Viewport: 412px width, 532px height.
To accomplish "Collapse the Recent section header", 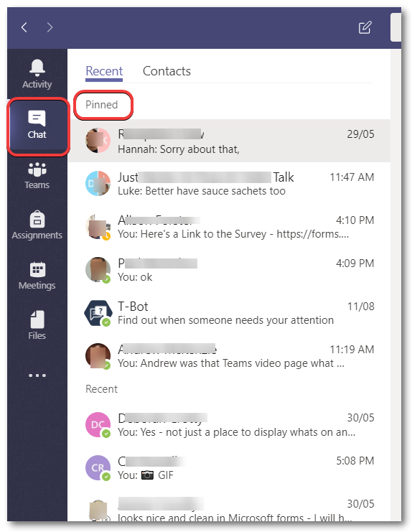I will coord(101,389).
